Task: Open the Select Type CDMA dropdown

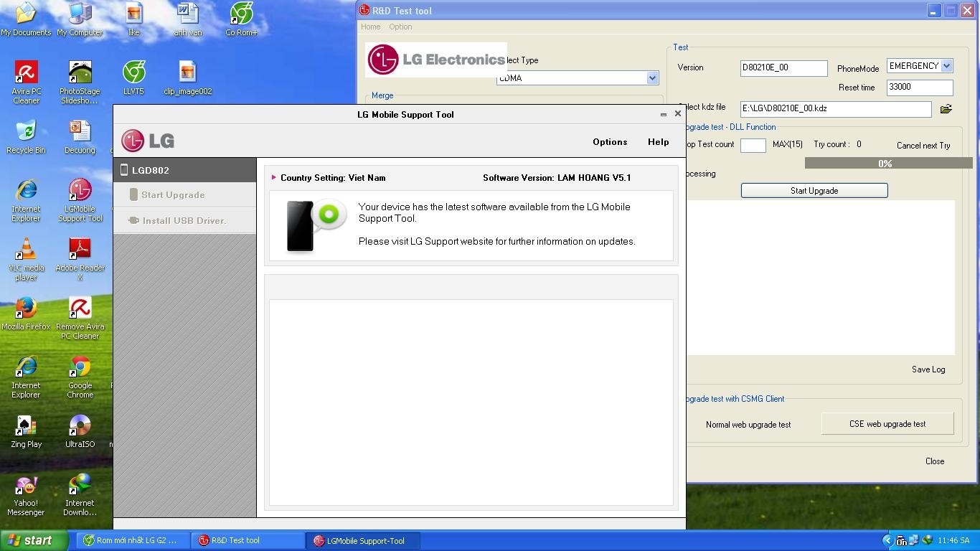Action: 652,78
